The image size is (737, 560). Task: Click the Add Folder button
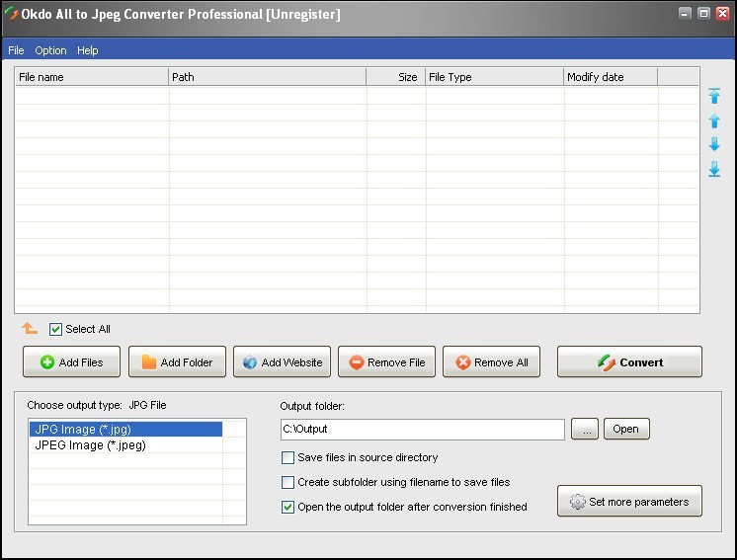177,361
